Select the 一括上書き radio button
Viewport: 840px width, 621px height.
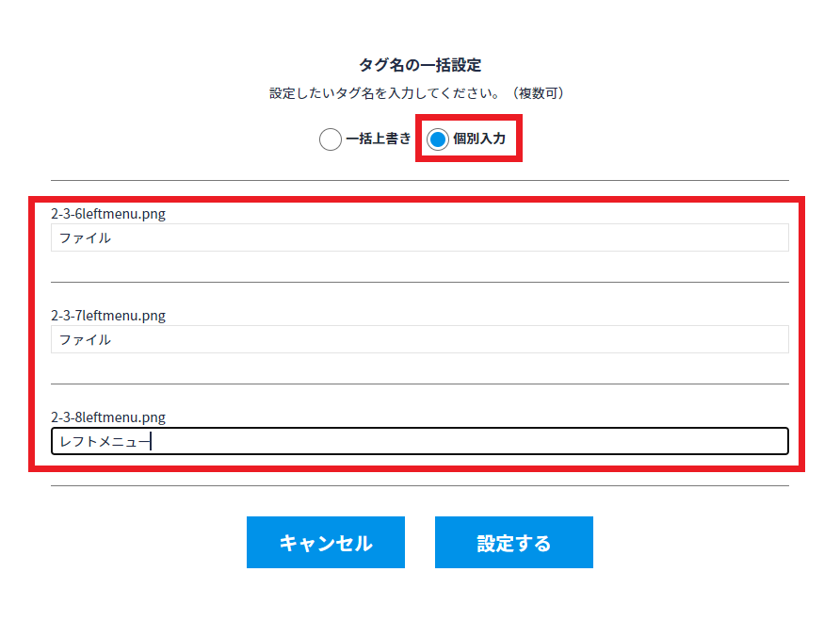pyautogui.click(x=331, y=139)
